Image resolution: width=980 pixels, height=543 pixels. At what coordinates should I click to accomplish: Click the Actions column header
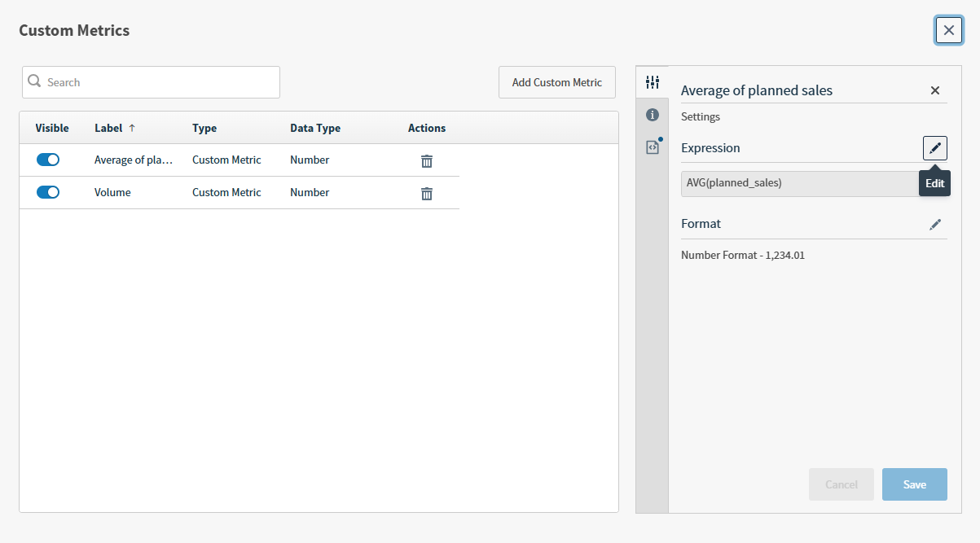tap(427, 128)
